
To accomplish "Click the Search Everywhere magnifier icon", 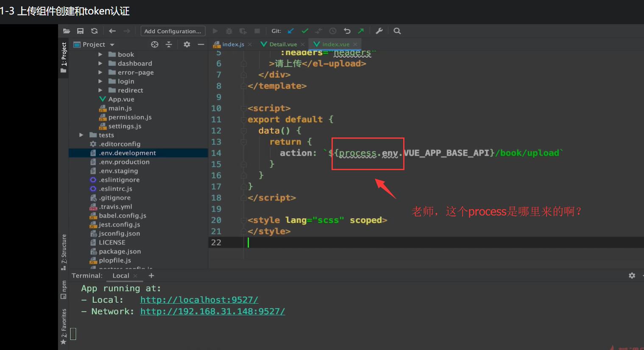I will pos(397,31).
